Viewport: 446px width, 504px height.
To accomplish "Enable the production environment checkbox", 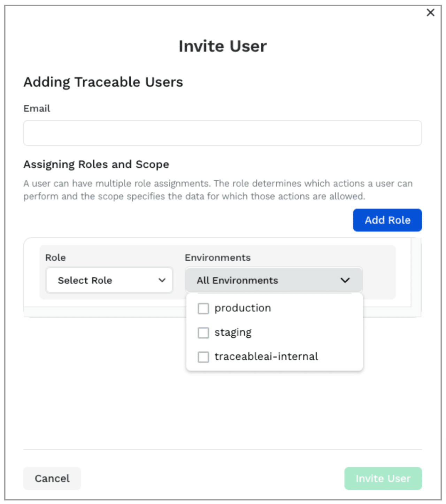I will tap(203, 308).
